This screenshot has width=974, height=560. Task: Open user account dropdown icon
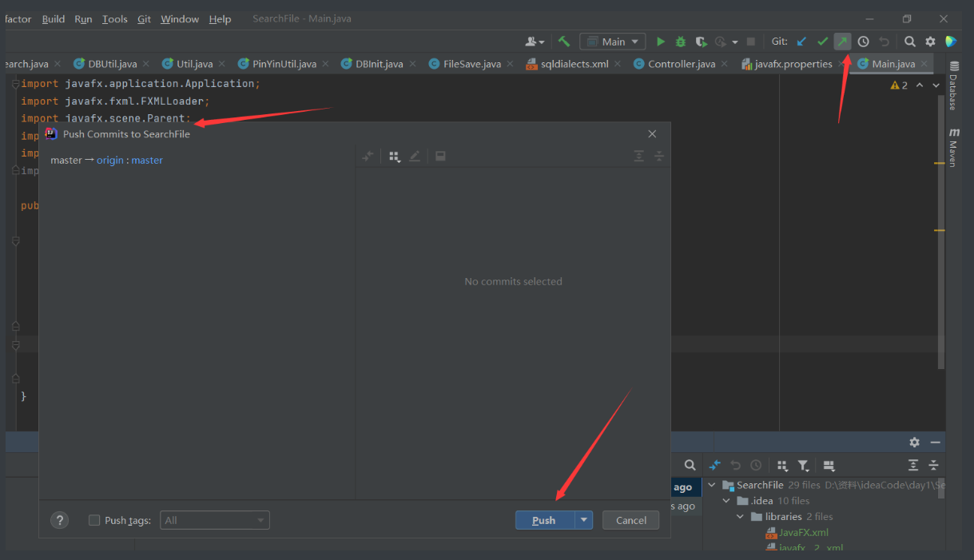pos(535,42)
